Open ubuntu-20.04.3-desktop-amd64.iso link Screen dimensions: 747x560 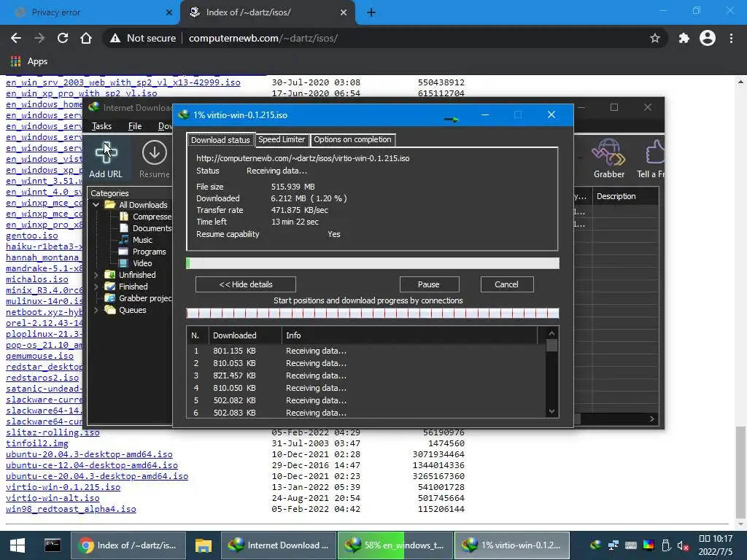pos(89,454)
